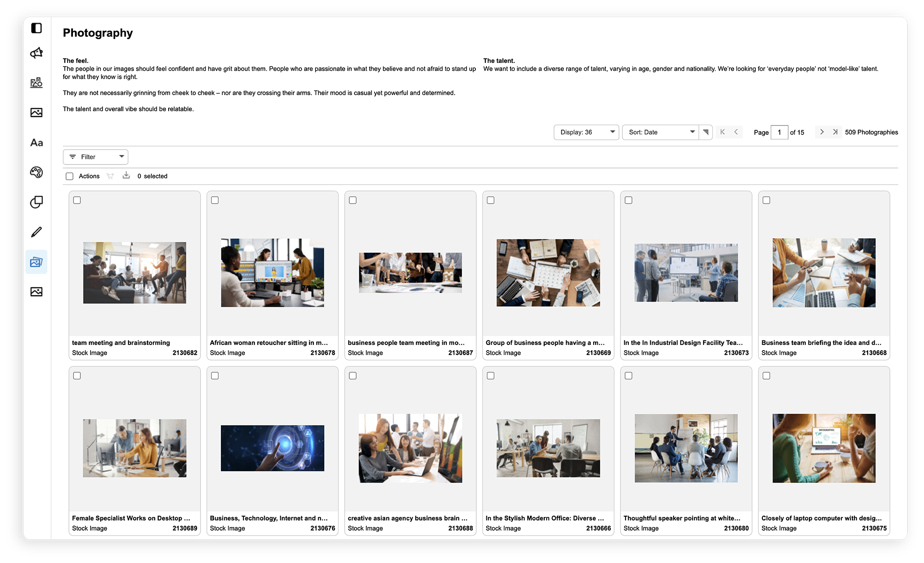924x563 pixels.
Task: Click title 'team meeting and brainstorming'
Action: tap(121, 343)
